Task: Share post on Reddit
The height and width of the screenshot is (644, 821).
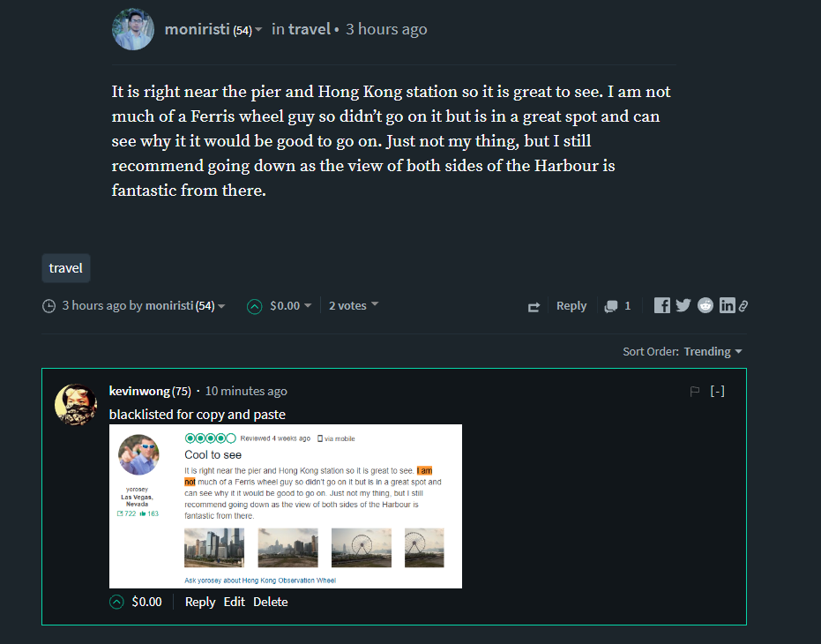Action: click(x=705, y=305)
